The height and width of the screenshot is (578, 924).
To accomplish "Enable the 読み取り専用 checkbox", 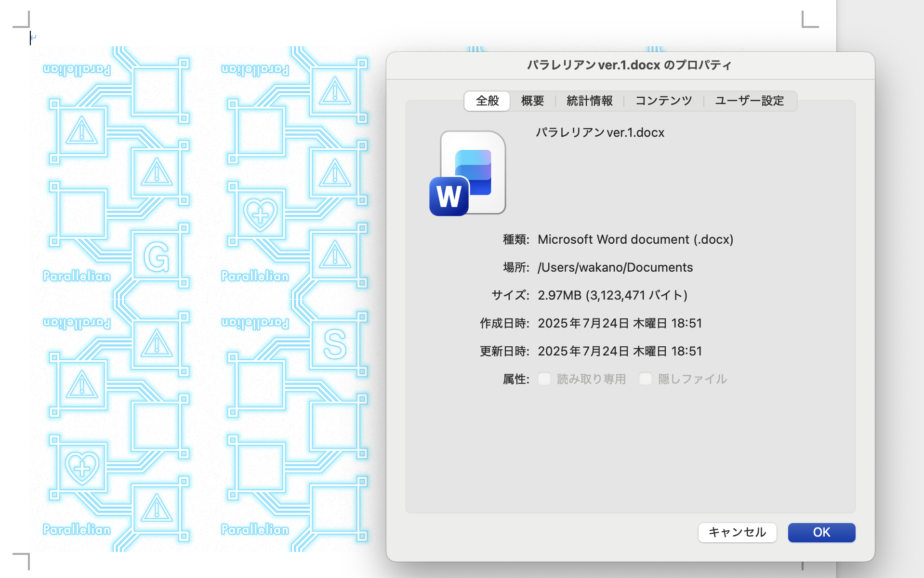I will pos(544,379).
